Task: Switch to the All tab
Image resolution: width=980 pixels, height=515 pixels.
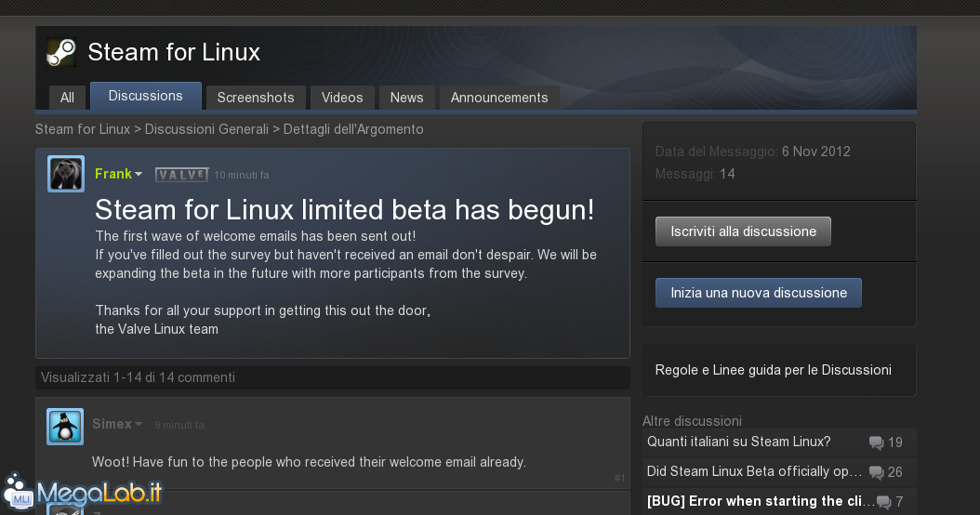Action: click(67, 98)
